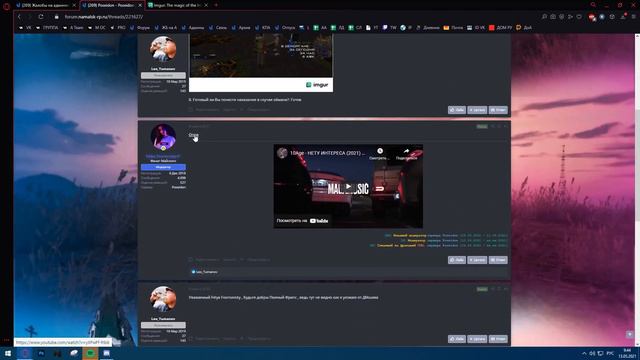
Task: Open the ЖБ на А bookmark
Action: coord(166,28)
